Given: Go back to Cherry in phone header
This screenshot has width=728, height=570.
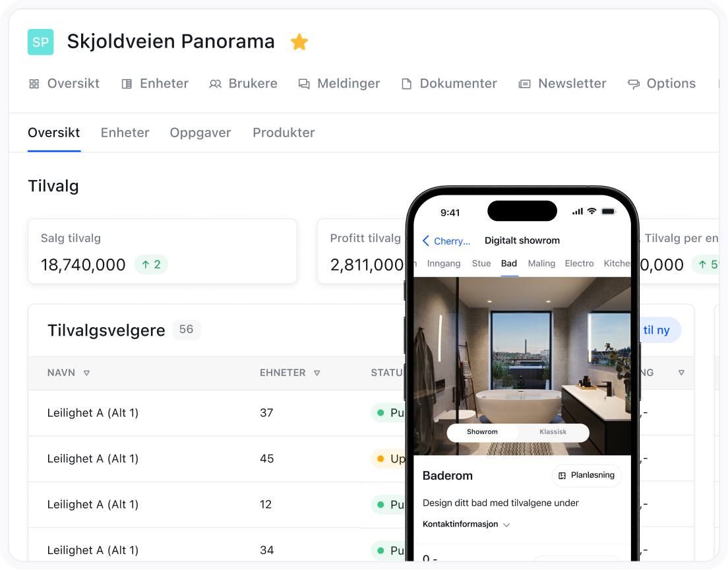Looking at the screenshot, I should click(446, 241).
